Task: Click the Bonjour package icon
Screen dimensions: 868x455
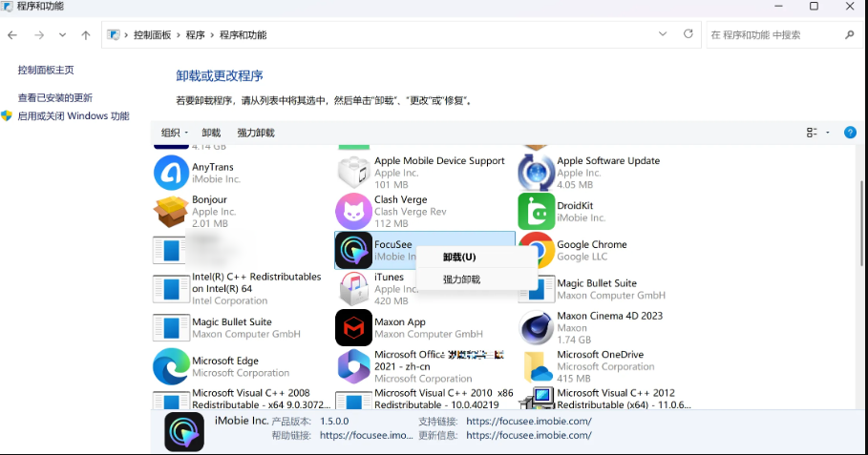Action: click(171, 211)
